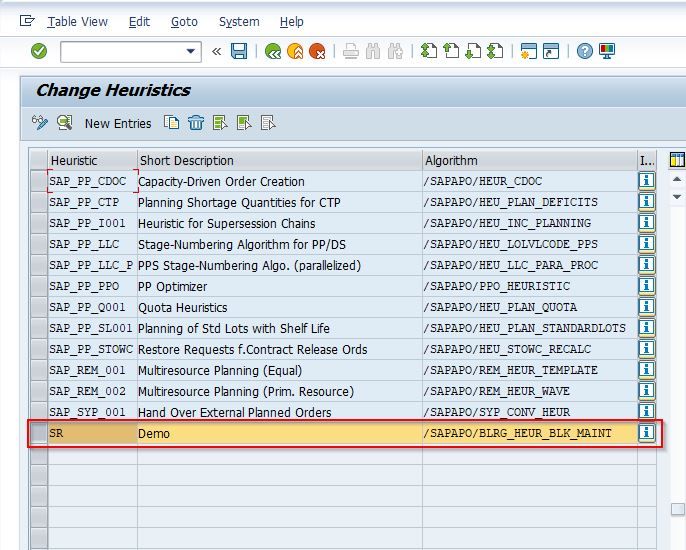This screenshot has width=686, height=550.
Task: Click the New Entries button
Action: (118, 124)
